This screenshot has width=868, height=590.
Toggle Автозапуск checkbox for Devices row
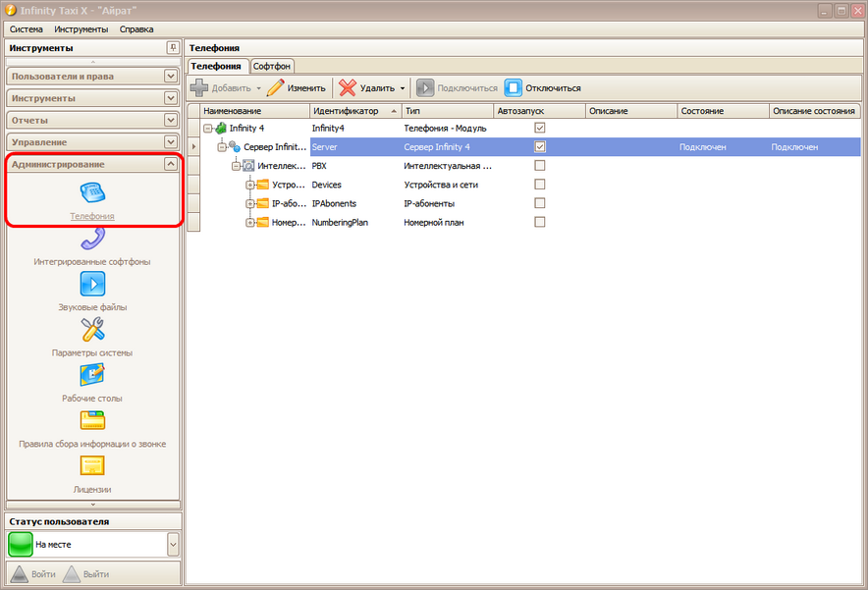(540, 185)
